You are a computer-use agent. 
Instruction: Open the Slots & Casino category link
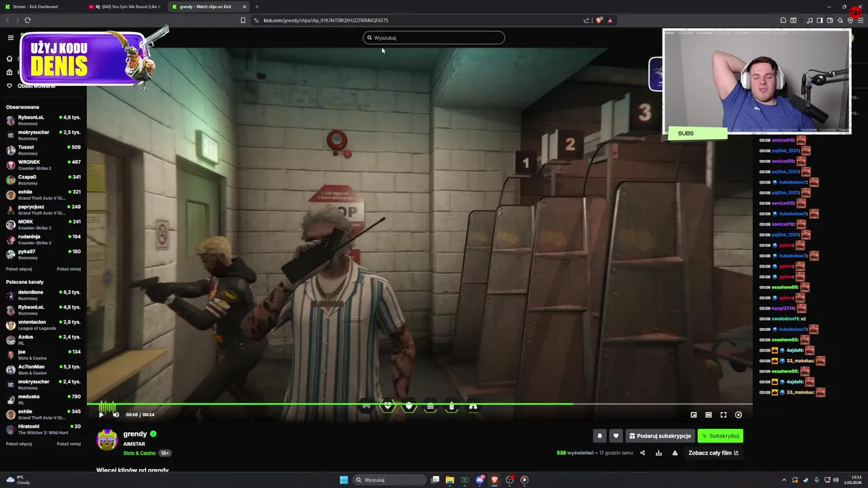point(139,453)
